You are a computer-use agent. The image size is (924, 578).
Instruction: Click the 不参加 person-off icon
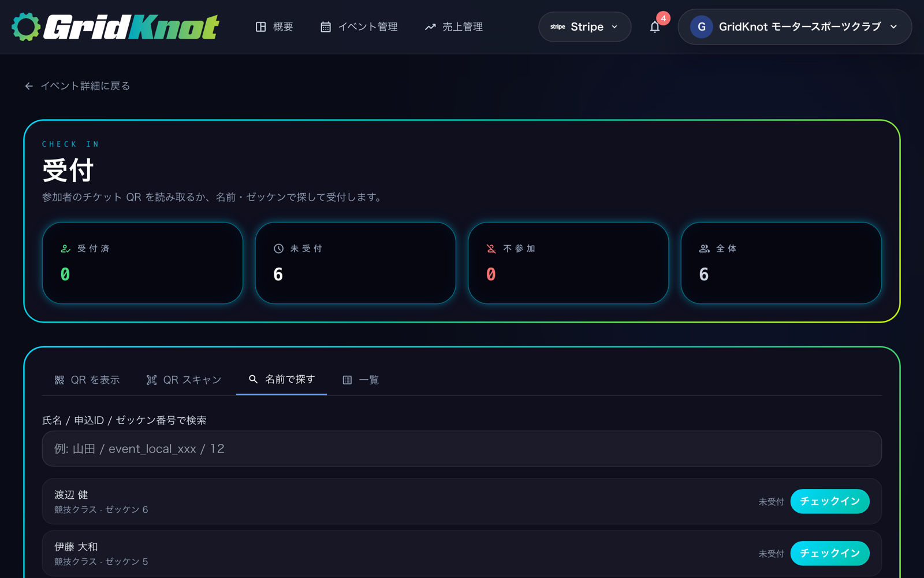point(491,249)
